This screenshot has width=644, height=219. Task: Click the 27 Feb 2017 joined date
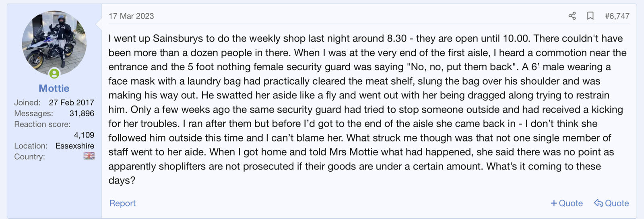(71, 103)
